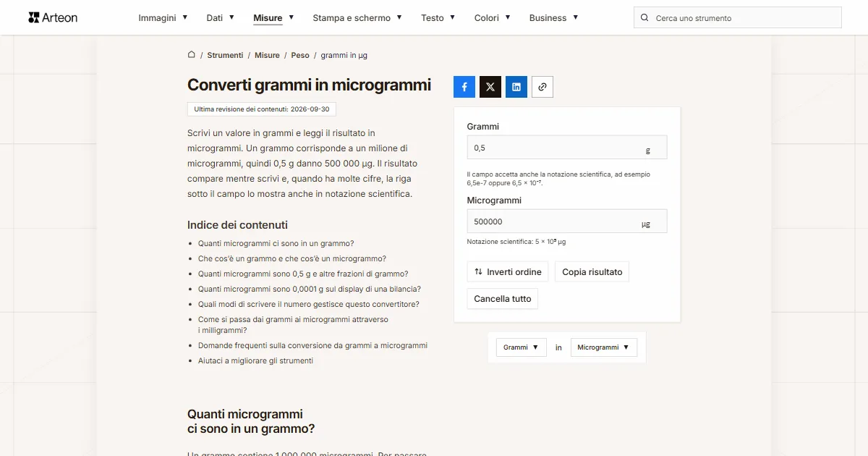Click Copia risultato button
The width and height of the screenshot is (868, 456).
coord(592,272)
